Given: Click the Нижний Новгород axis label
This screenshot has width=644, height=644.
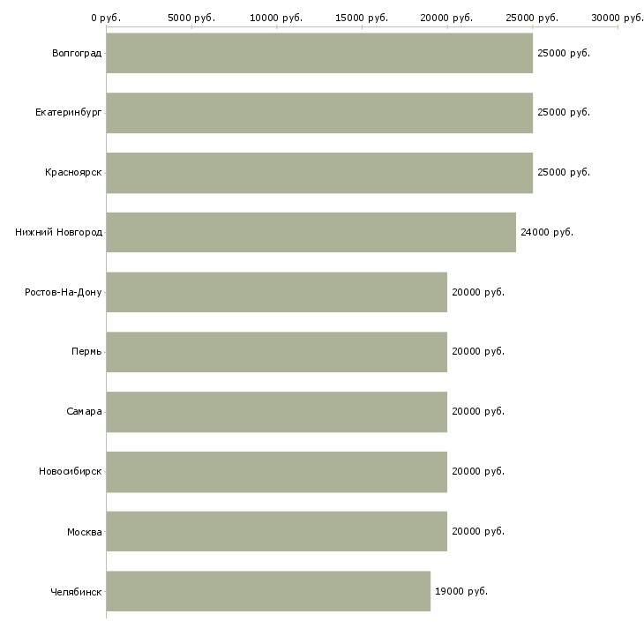Looking at the screenshot, I should pyautogui.click(x=59, y=233).
